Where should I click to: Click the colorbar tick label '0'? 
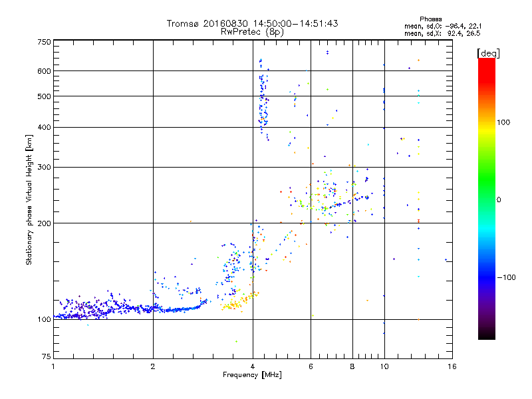(499, 200)
